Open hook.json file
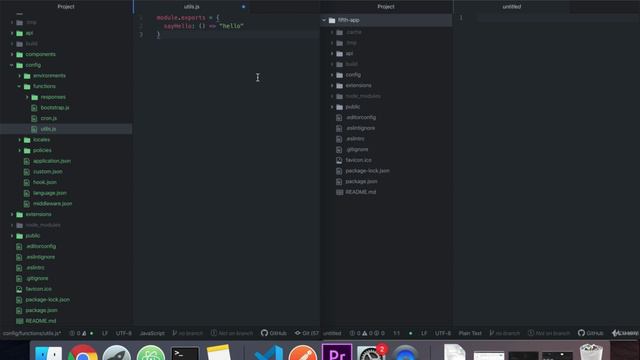Image resolution: width=640 pixels, height=360 pixels. coord(45,182)
